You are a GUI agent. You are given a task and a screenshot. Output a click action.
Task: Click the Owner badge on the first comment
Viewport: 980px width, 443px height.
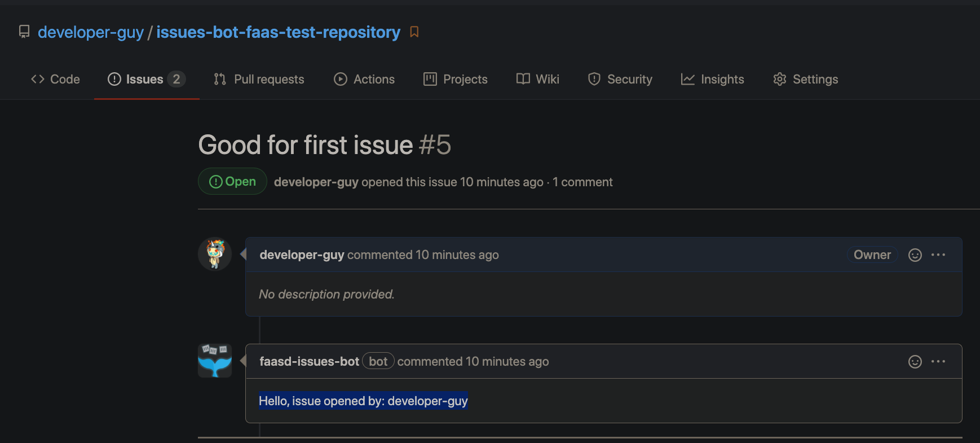[872, 255]
